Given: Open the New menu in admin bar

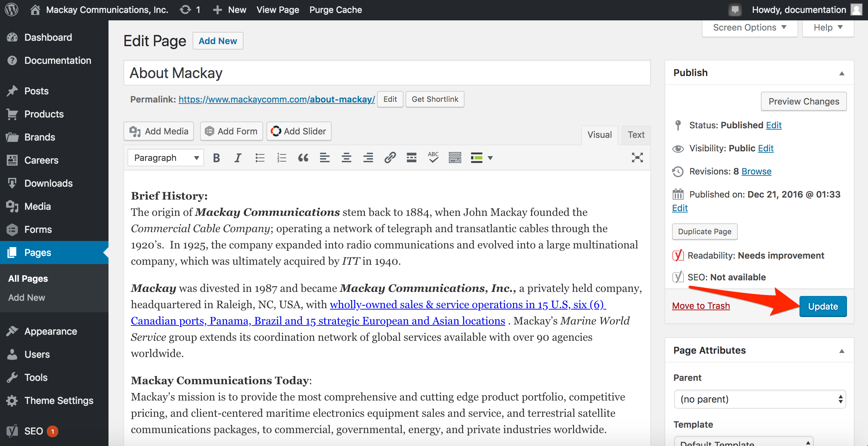Looking at the screenshot, I should tap(230, 10).
